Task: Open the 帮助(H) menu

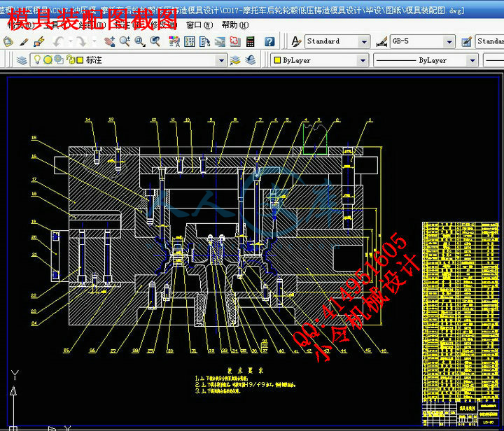Action: [235, 25]
